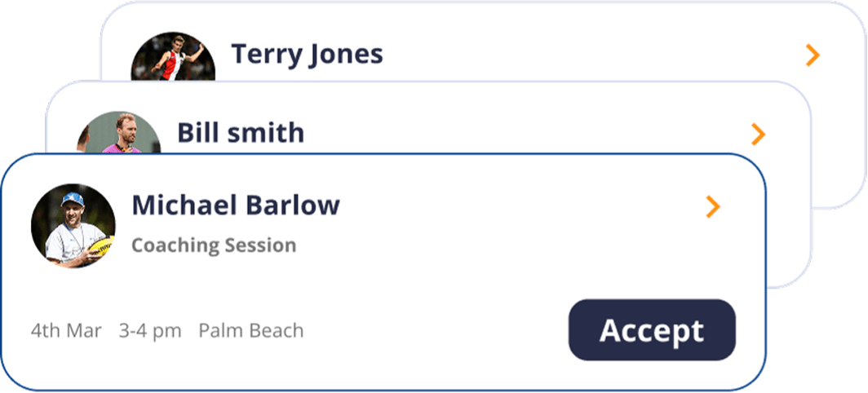The image size is (868, 393).
Task: Click the Palm Beach location text
Action: [251, 331]
